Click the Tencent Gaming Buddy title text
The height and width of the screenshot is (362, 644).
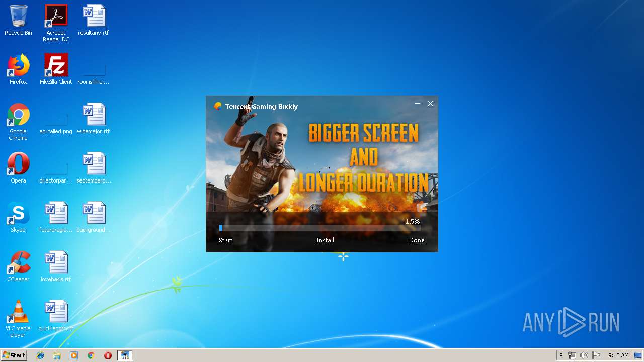click(262, 106)
